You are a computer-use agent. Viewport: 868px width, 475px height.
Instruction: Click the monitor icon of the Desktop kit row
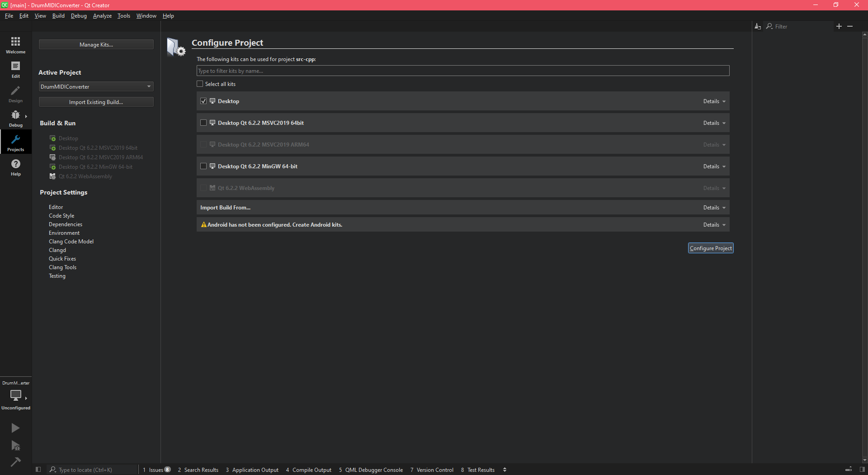tap(212, 101)
